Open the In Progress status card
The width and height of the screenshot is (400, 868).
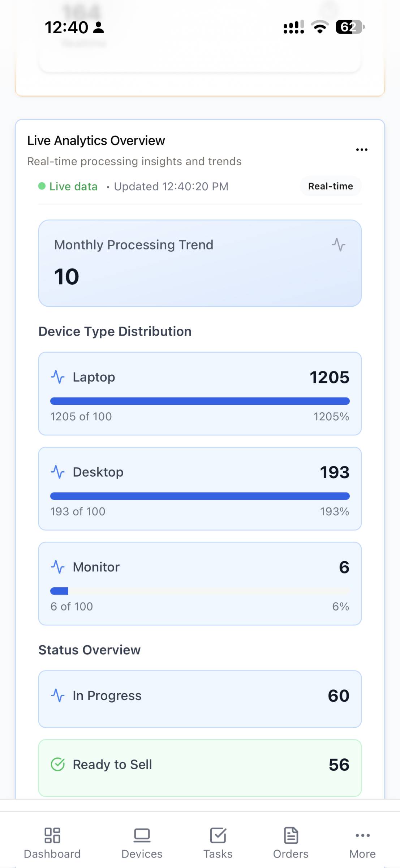click(200, 699)
